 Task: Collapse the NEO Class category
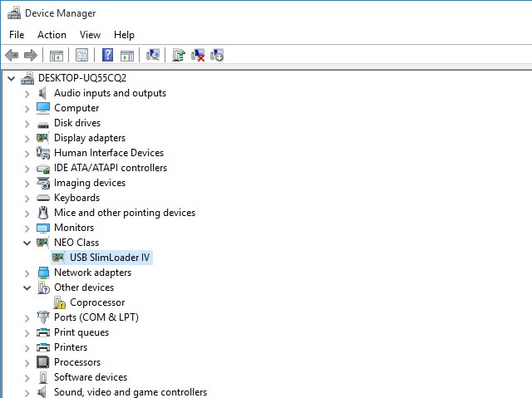point(27,243)
